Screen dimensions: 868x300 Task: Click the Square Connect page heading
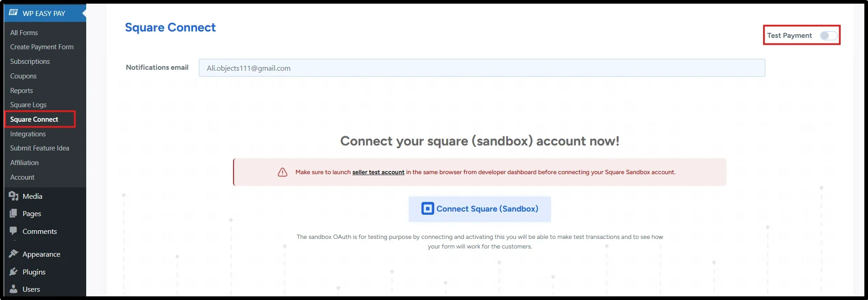tap(170, 27)
